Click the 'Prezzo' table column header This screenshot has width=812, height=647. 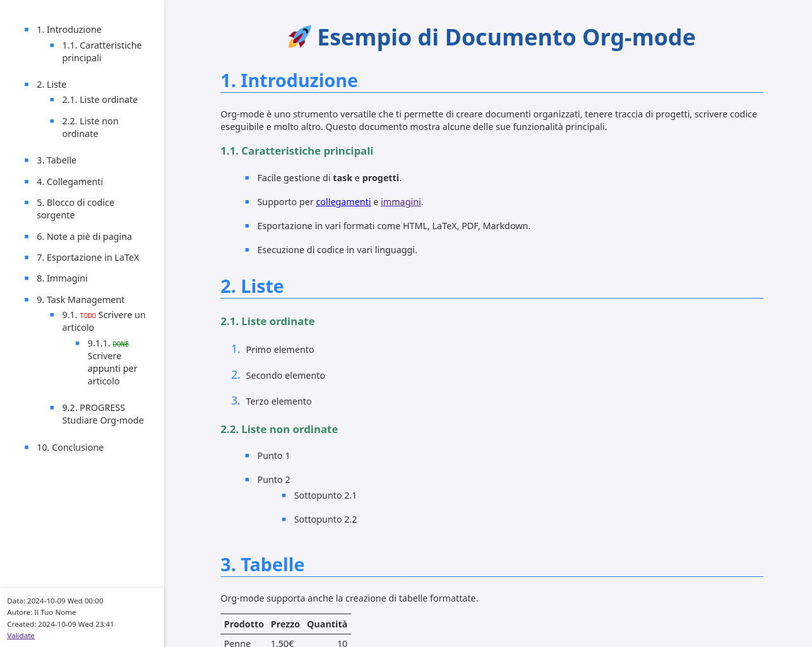(x=285, y=624)
